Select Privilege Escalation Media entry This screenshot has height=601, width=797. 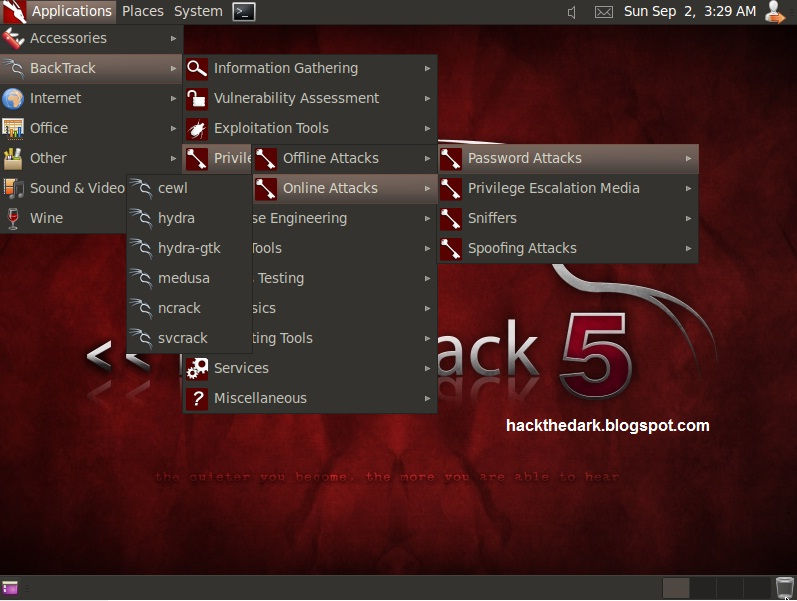click(568, 188)
